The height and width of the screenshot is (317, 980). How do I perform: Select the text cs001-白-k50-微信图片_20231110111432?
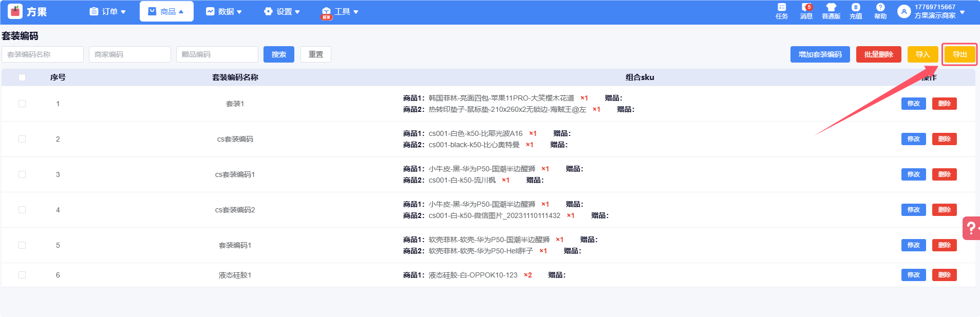click(x=495, y=215)
